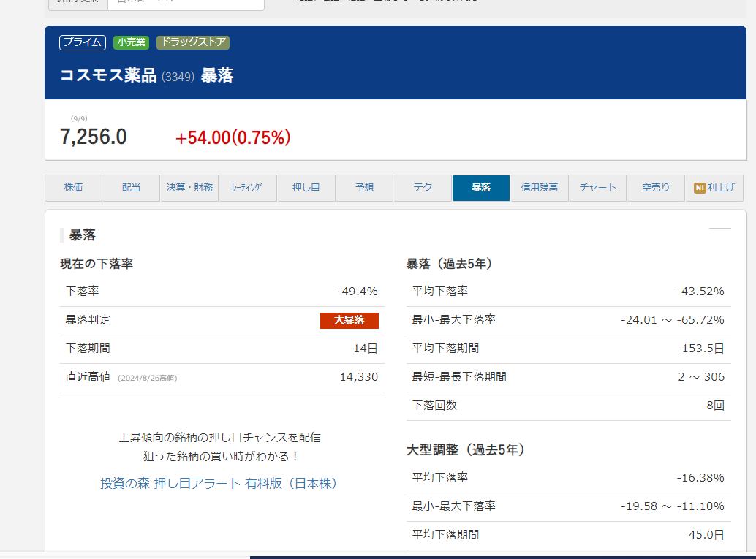
Task: Switch to the テク tab
Action: 423,188
